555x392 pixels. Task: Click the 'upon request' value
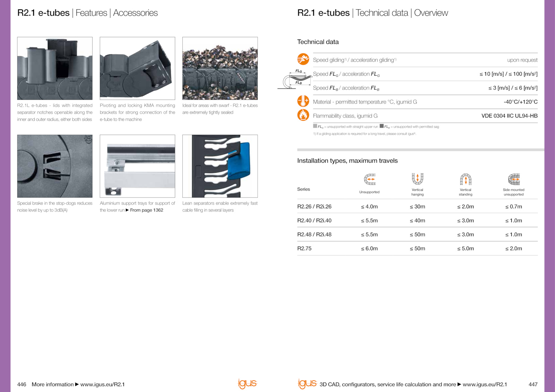(x=522, y=60)
